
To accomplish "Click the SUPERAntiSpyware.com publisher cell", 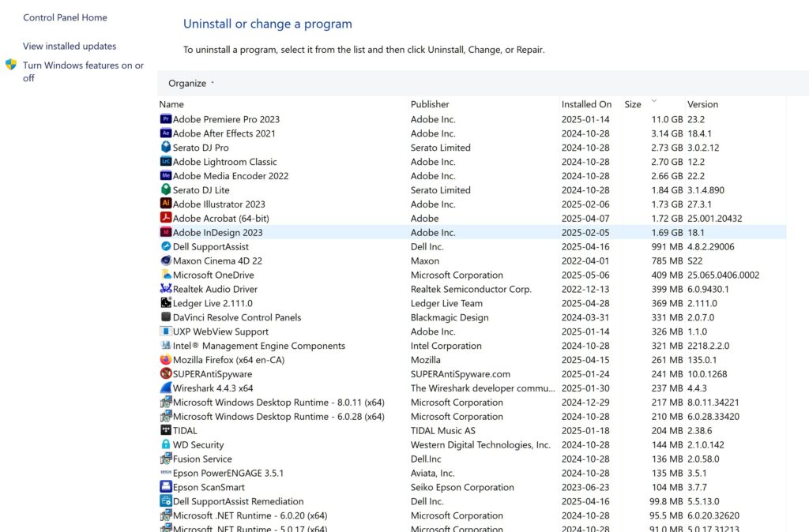I will (461, 373).
